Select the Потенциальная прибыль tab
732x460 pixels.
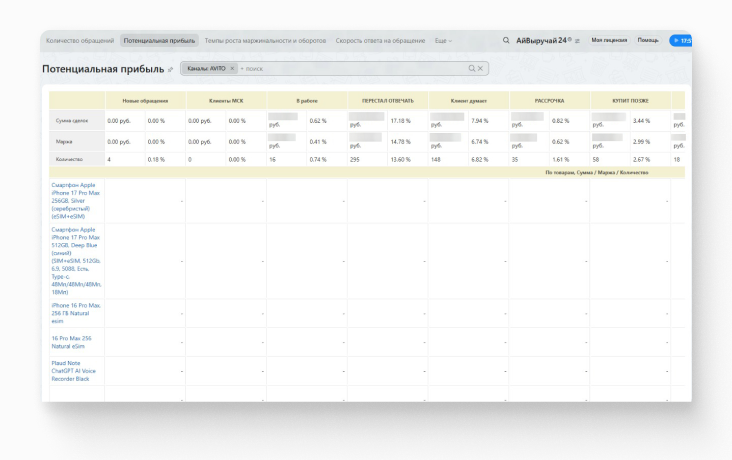(x=159, y=41)
